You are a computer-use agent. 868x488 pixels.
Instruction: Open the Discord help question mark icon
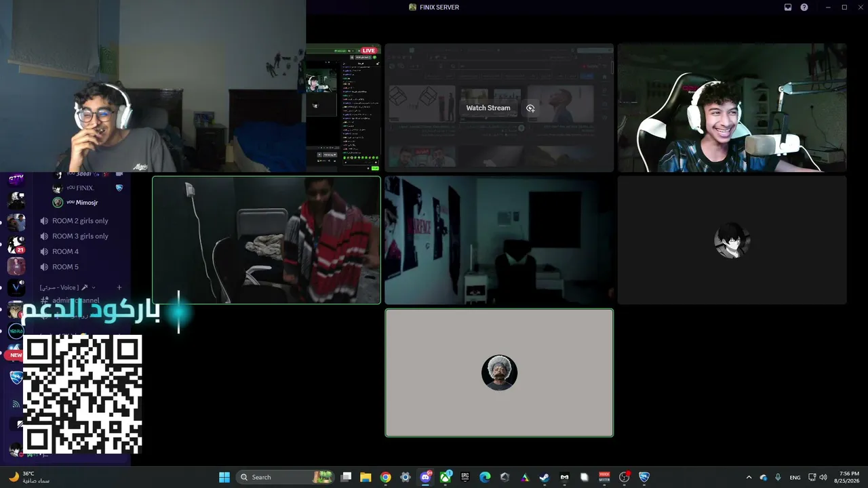point(804,7)
